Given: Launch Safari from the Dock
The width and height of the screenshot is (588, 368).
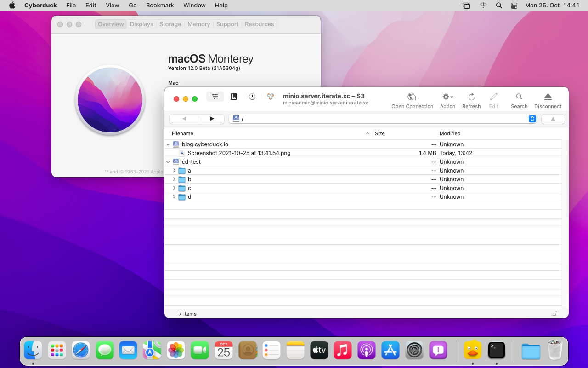Looking at the screenshot, I should pyautogui.click(x=81, y=351).
